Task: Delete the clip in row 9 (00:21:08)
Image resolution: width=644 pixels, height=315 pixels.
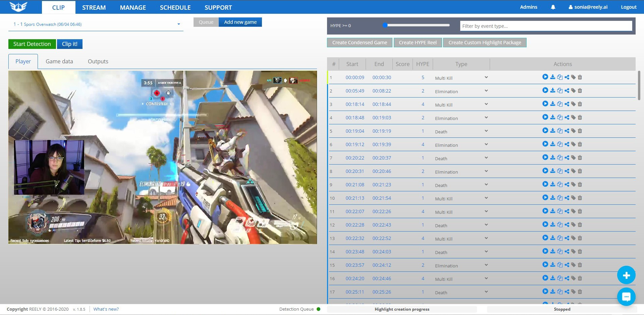Action: [x=580, y=184]
